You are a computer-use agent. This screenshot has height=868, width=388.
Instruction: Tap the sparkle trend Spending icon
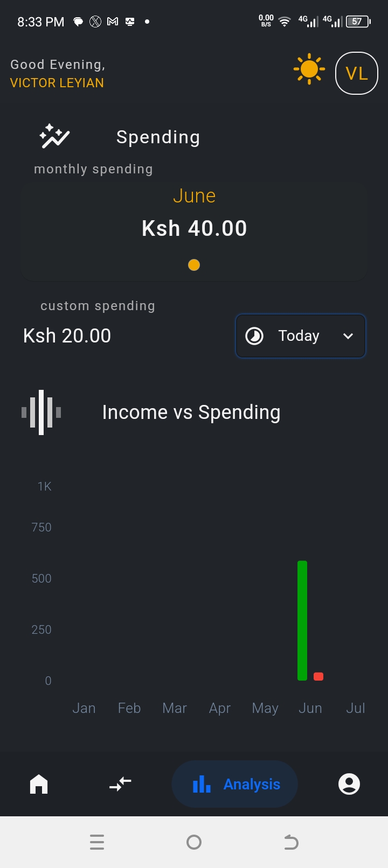pyautogui.click(x=54, y=137)
